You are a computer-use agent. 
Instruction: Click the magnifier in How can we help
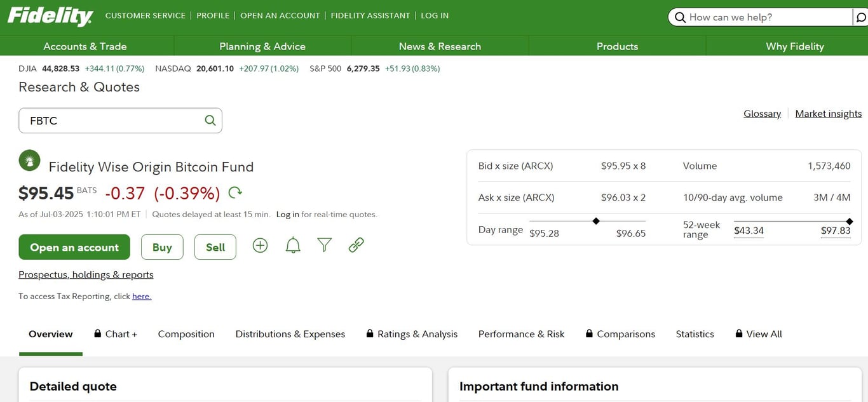click(680, 17)
